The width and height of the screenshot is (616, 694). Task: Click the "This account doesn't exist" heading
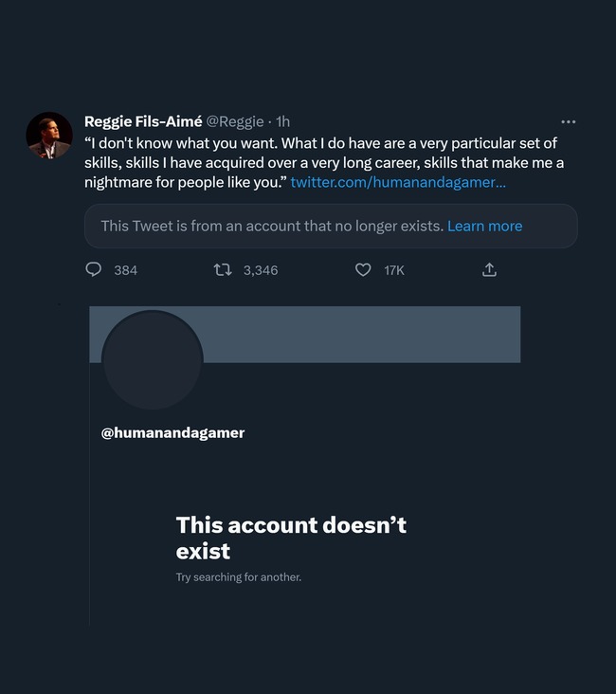pos(291,538)
